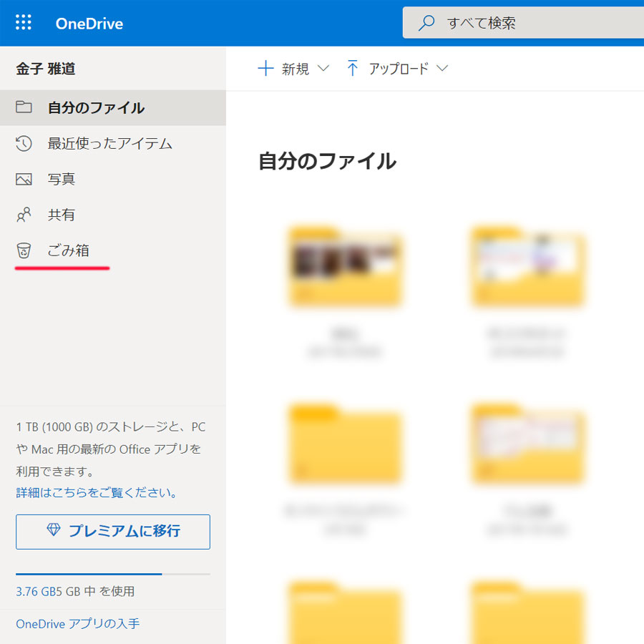Open the second-row right folder with preview
Image resolution: width=644 pixels, height=644 pixels.
click(528, 444)
